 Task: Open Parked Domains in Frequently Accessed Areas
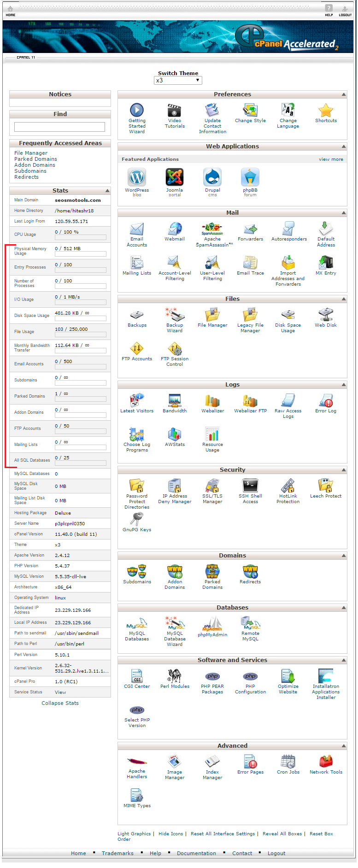[35, 159]
